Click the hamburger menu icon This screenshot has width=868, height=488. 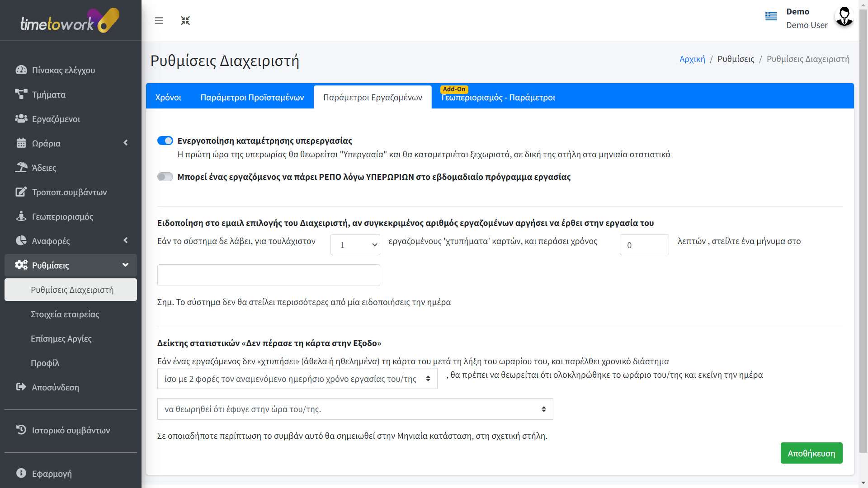[159, 21]
